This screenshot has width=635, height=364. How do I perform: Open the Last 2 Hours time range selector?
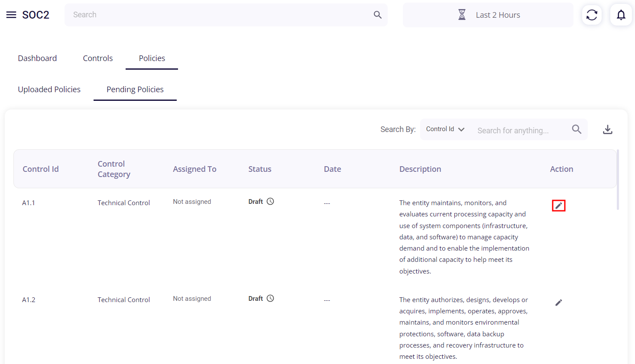[488, 15]
